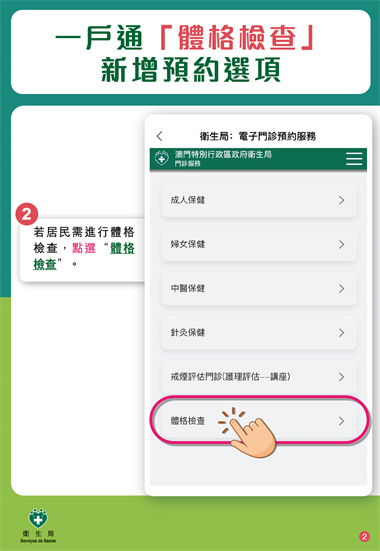Tap the back arrow in the header
This screenshot has height=551, width=380.
160,136
